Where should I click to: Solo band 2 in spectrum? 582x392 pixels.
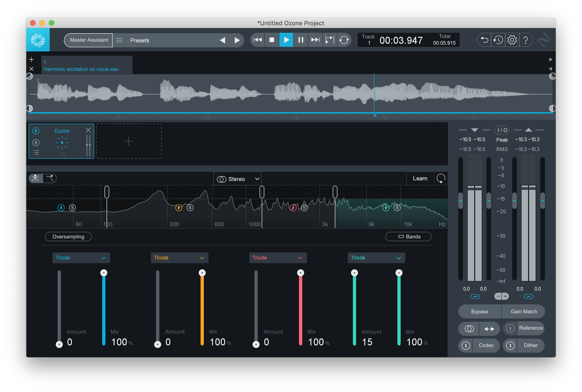(190, 207)
